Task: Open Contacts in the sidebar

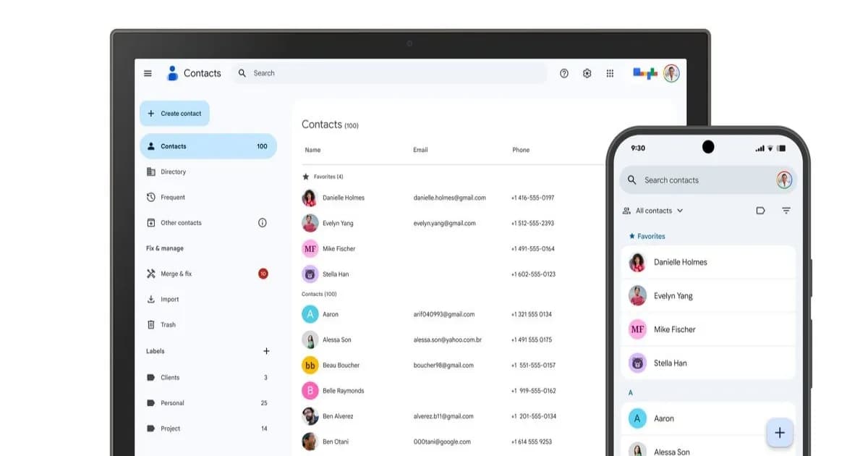Action: tap(208, 146)
